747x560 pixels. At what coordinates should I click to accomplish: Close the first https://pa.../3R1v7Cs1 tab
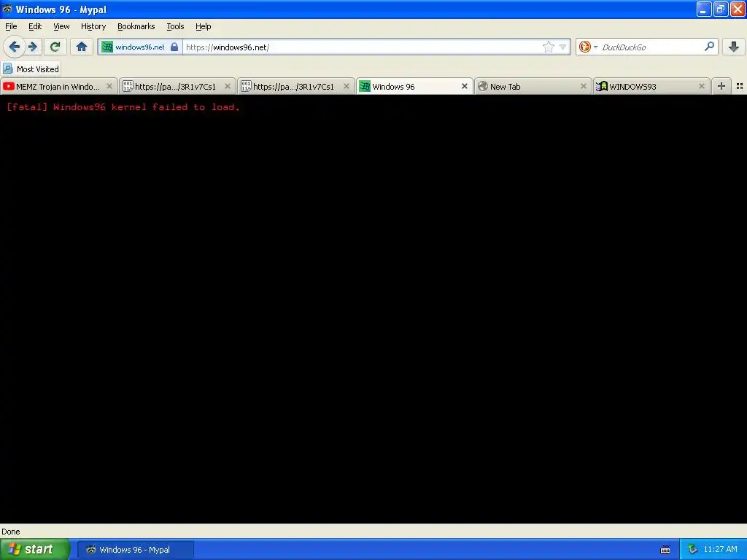[228, 86]
